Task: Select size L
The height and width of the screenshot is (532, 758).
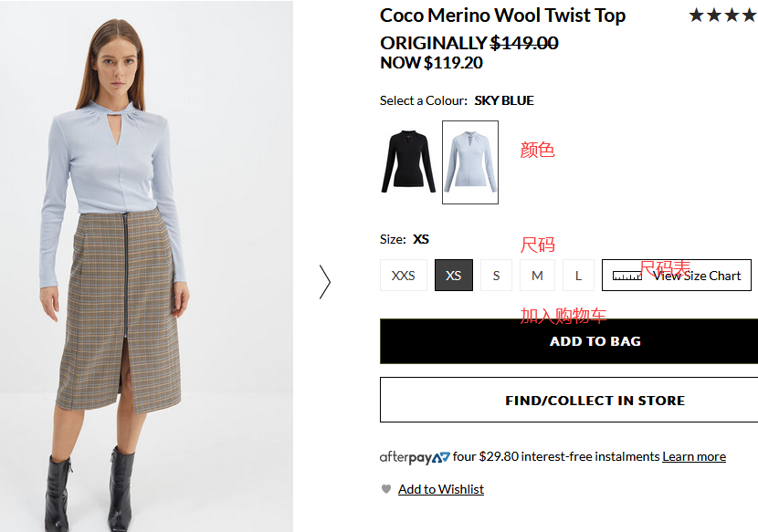Action: [x=578, y=276]
